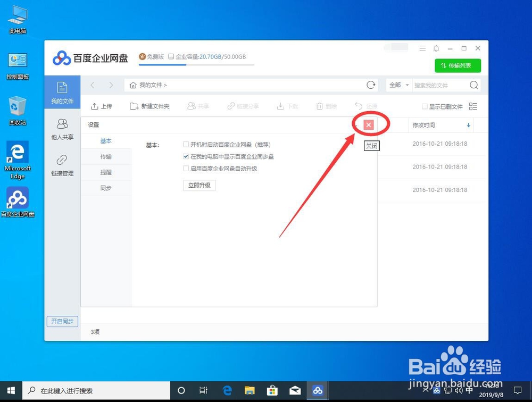Click the 上传 upload toolbar button
This screenshot has height=402, width=532.
point(101,106)
